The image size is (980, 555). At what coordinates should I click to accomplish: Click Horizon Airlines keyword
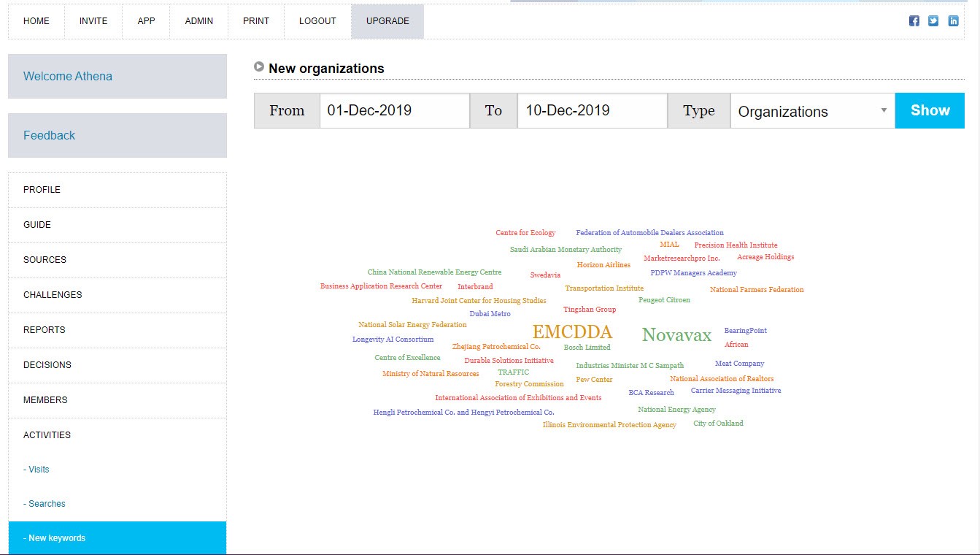coord(603,265)
